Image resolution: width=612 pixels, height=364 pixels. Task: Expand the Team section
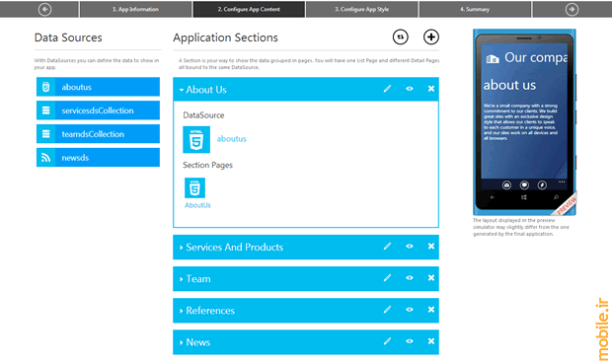(181, 279)
